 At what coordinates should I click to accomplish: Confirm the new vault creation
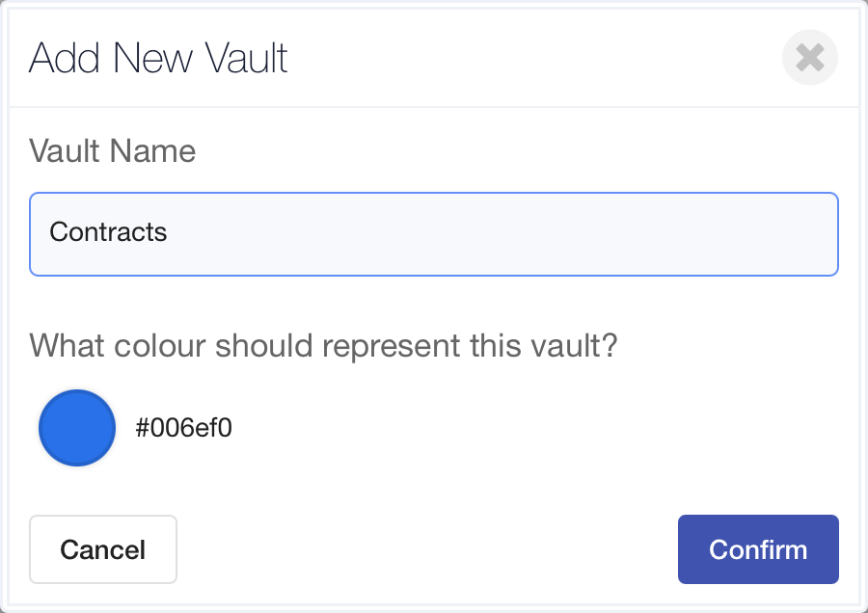[x=758, y=549]
